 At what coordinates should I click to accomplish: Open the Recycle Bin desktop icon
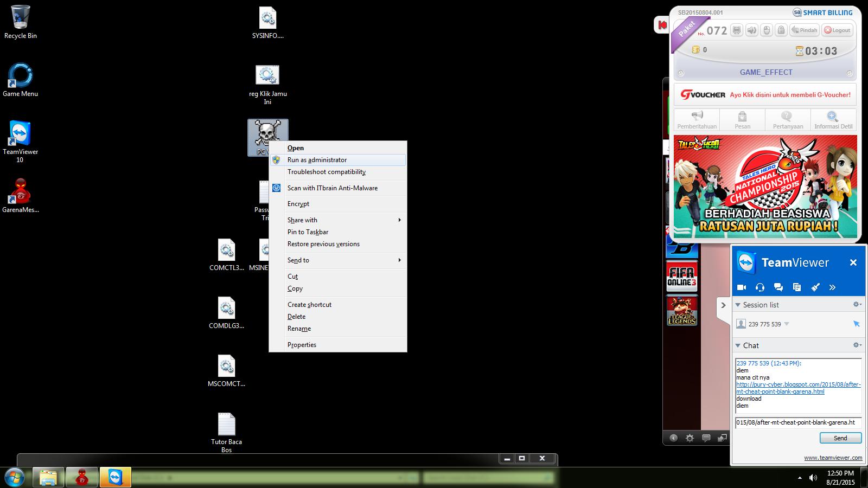click(x=20, y=23)
